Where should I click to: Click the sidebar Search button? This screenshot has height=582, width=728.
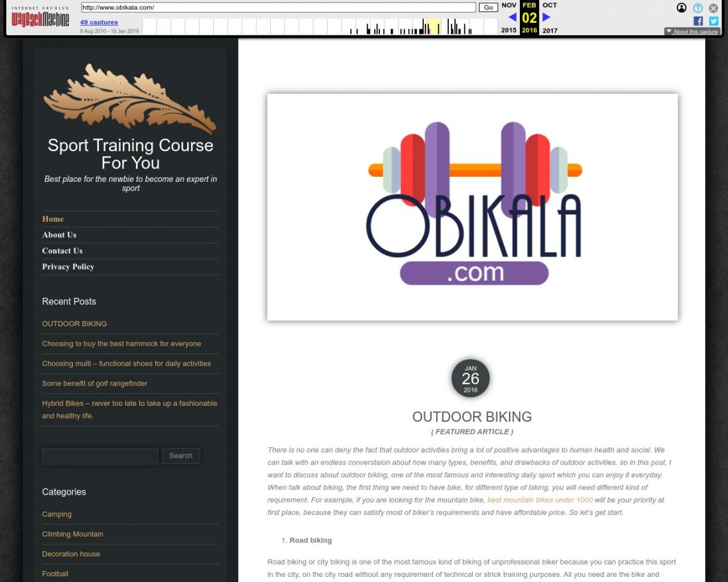click(181, 456)
